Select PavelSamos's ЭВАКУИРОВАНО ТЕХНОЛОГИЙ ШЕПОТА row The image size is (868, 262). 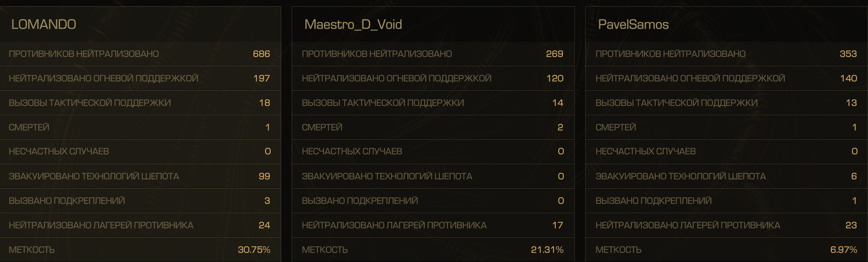[x=726, y=176]
